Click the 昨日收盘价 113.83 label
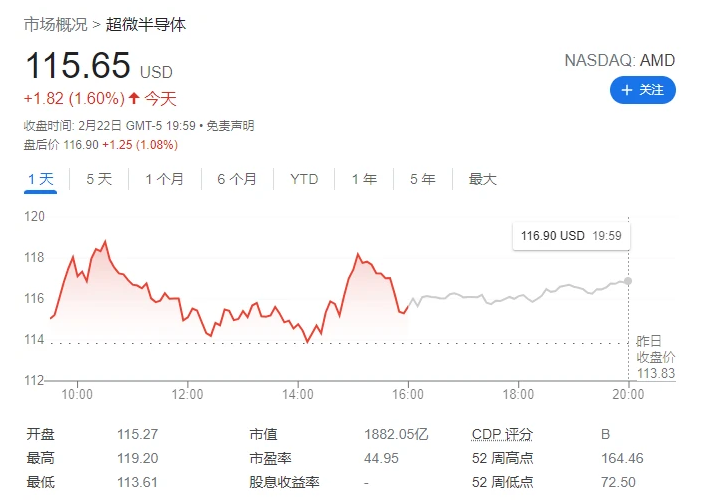This screenshot has height=503, width=709. point(656,357)
